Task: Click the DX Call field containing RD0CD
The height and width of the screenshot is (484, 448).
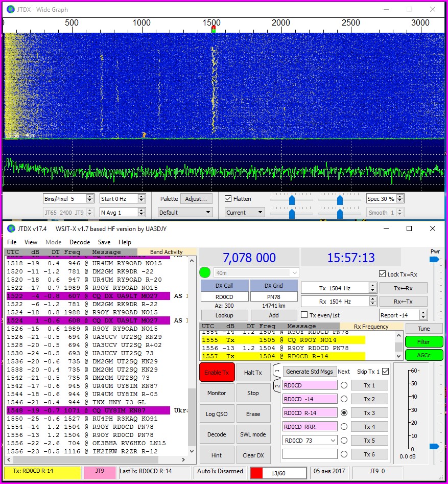Action: pos(224,297)
